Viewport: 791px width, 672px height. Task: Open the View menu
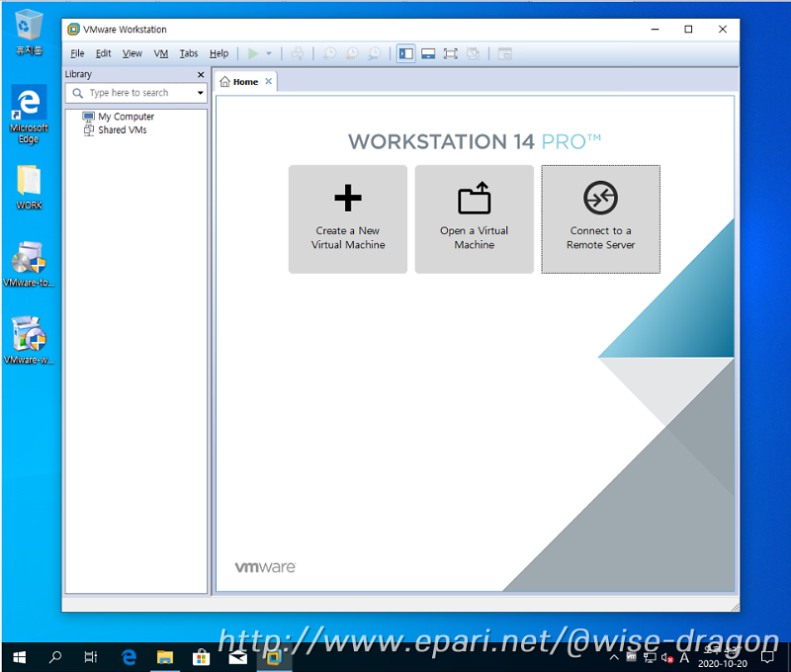(x=132, y=53)
